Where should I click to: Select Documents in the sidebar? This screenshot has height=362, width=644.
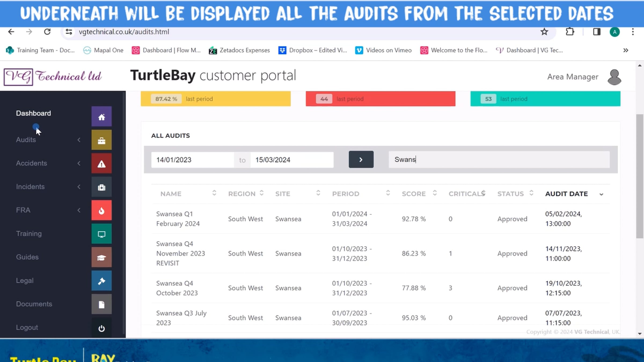click(x=34, y=304)
